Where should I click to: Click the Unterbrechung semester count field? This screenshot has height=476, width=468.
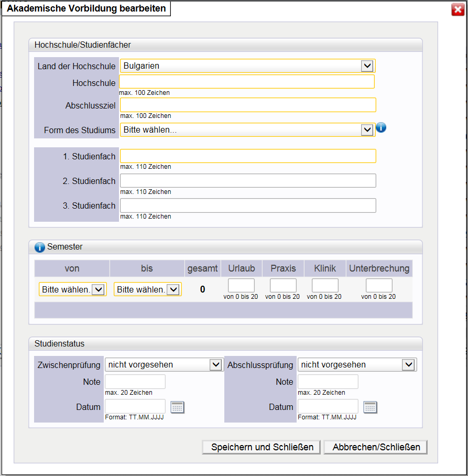378,286
